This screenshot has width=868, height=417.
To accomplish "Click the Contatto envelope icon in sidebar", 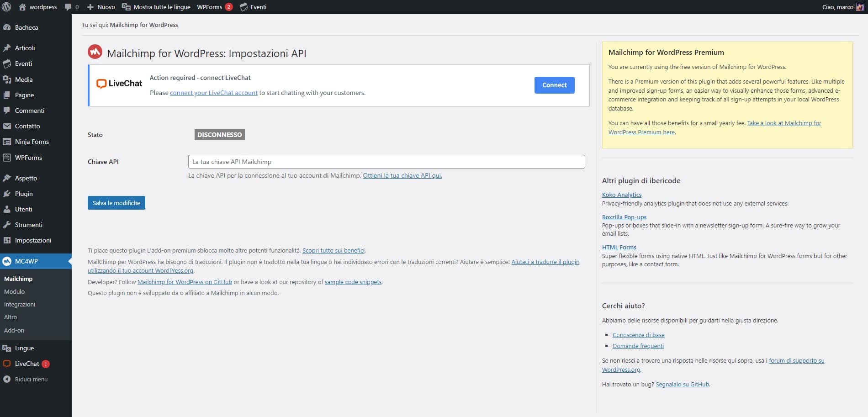I will (x=7, y=126).
